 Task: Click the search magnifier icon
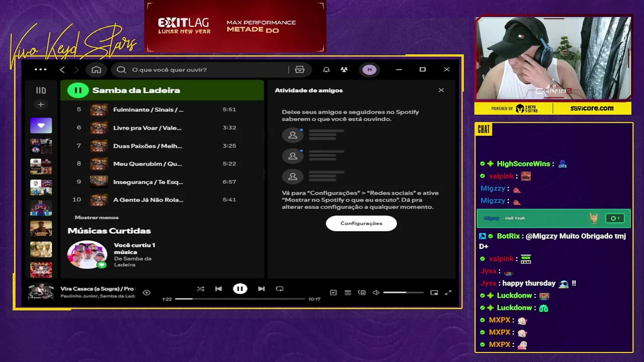click(121, 69)
